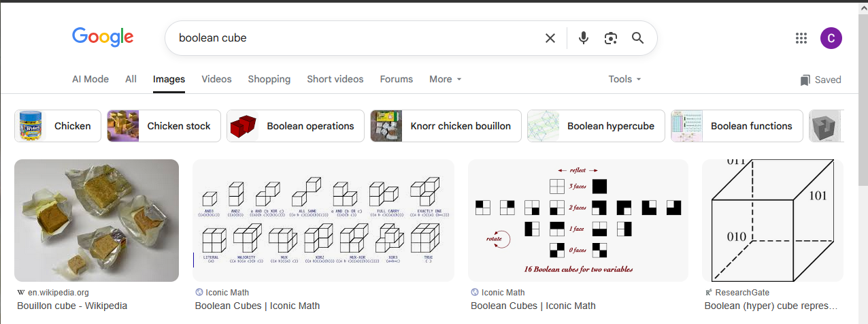Clear the search box with the X icon

tap(550, 38)
